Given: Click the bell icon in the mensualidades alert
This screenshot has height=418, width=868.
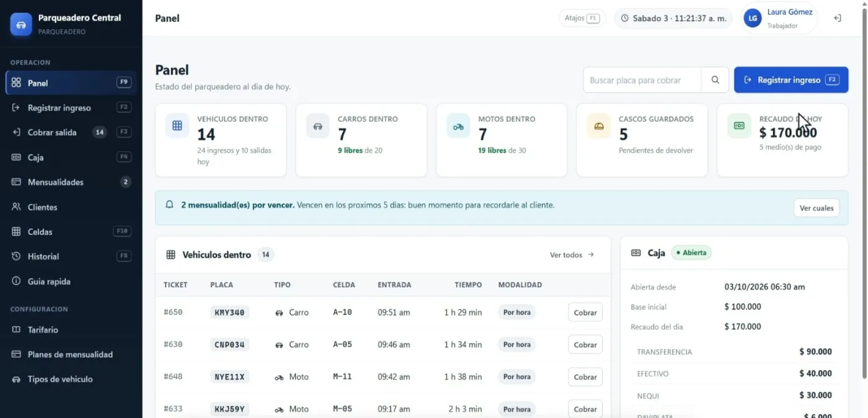Looking at the screenshot, I should [169, 205].
